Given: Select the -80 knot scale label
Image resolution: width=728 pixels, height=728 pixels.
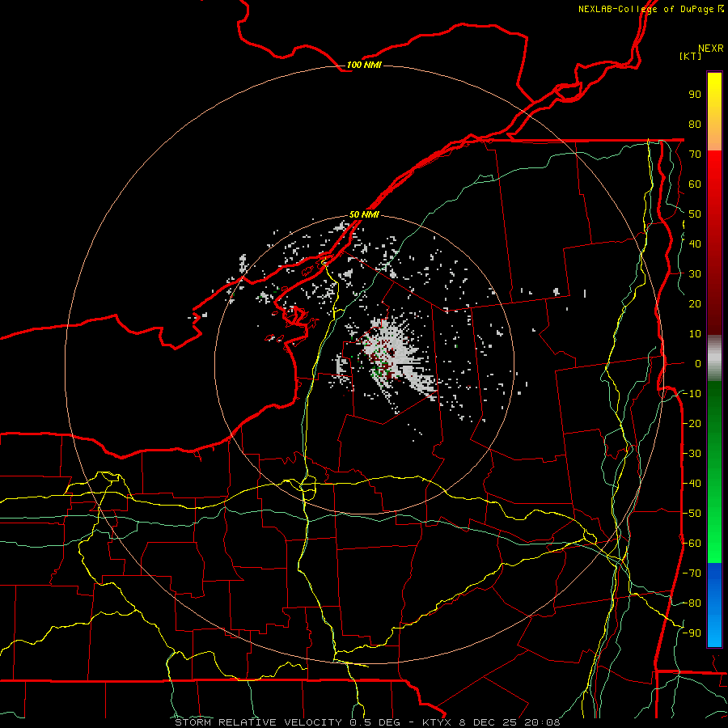Looking at the screenshot, I should coord(692,603).
